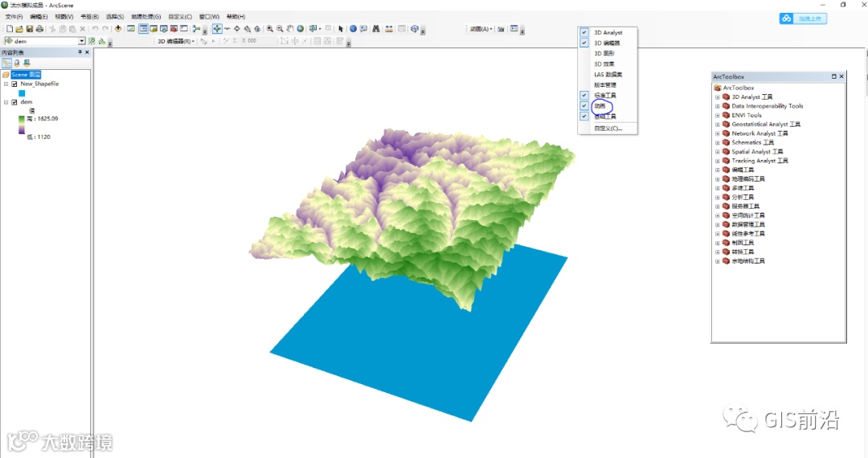Close the ArcToolbox panel
The height and width of the screenshot is (458, 868).
point(841,76)
